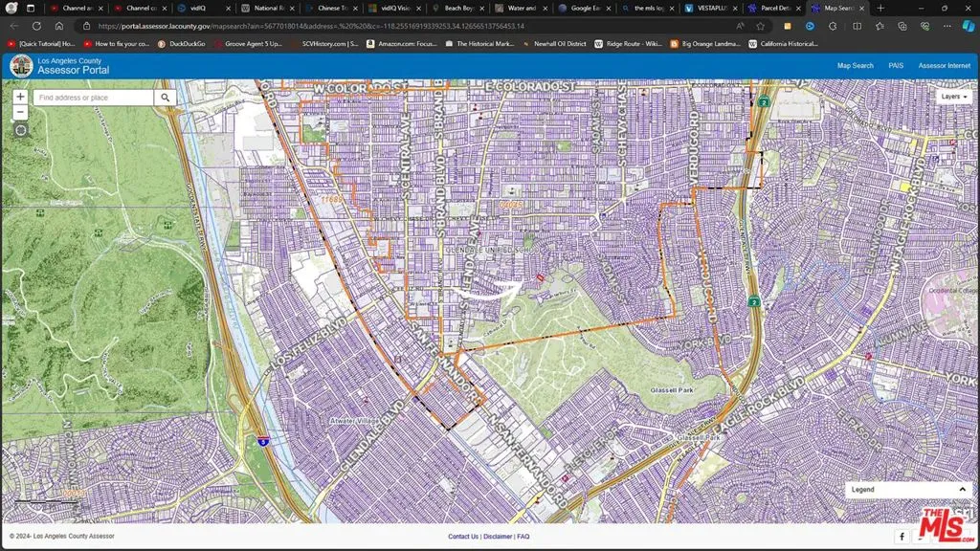Bookmark page with star icon
This screenshot has width=980, height=551.
761,26
